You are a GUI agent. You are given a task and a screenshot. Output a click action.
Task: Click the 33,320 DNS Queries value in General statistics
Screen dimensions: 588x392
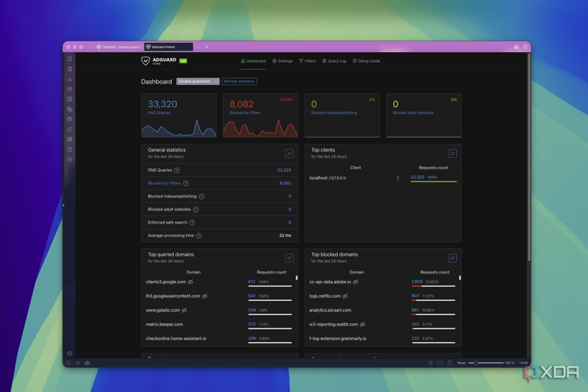(x=284, y=170)
